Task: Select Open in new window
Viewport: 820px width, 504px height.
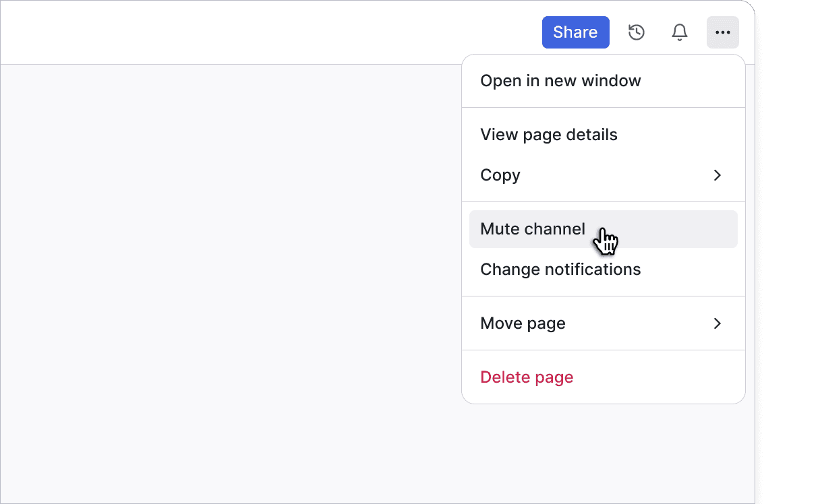Action: click(x=560, y=80)
